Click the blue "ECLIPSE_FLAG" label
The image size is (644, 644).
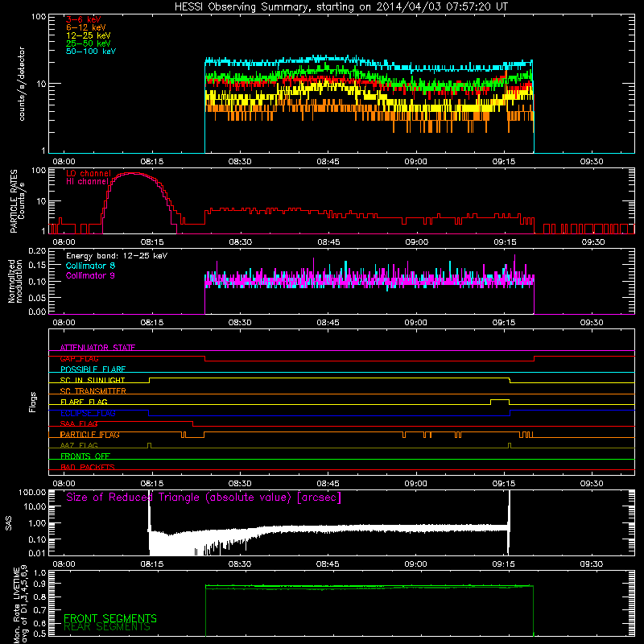click(88, 413)
